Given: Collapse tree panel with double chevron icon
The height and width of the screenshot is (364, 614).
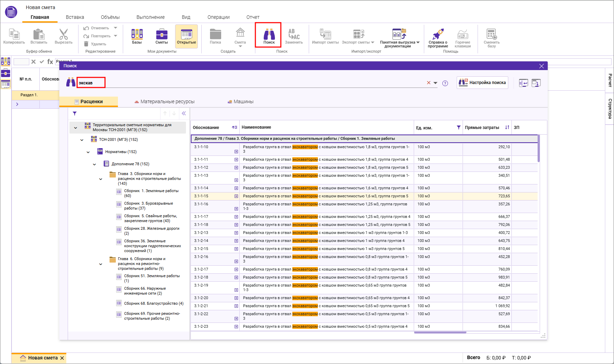Looking at the screenshot, I should point(184,113).
